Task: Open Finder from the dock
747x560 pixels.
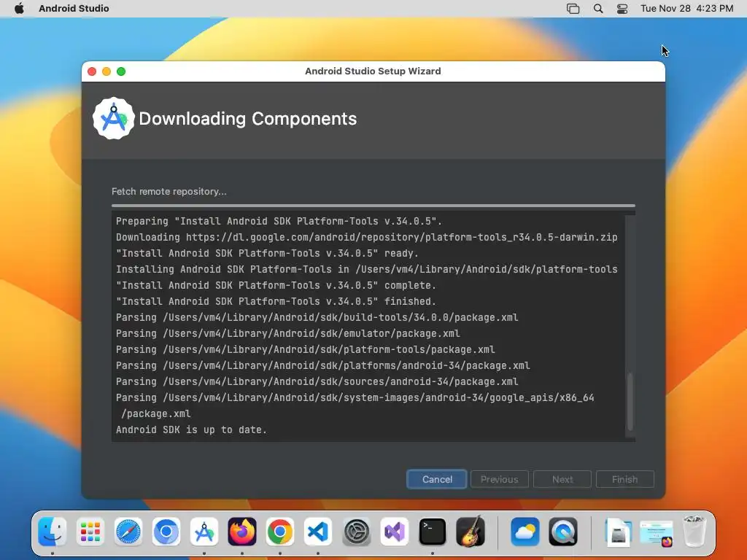Action: pos(53,532)
